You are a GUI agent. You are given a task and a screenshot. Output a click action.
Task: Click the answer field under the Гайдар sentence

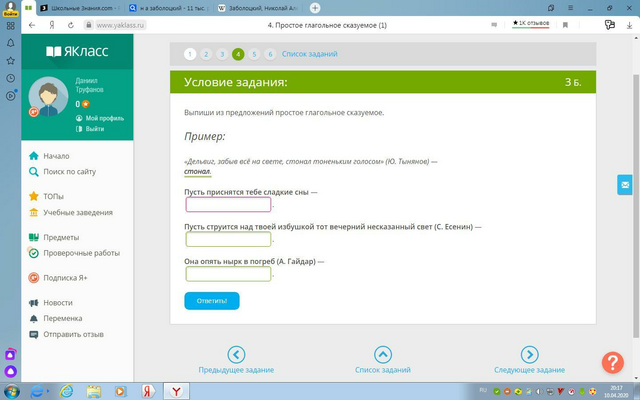tap(228, 274)
